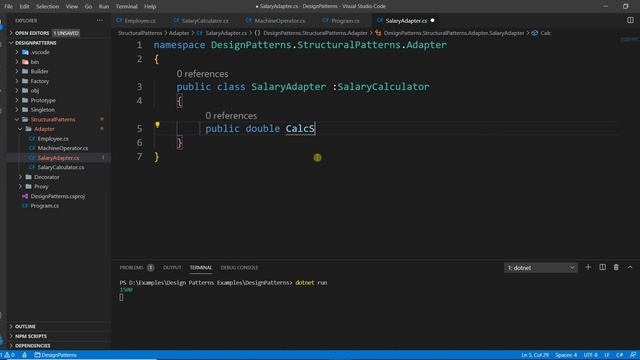This screenshot has width=640, height=360.
Task: Open the Help menu
Action: pyautogui.click(x=150, y=7)
